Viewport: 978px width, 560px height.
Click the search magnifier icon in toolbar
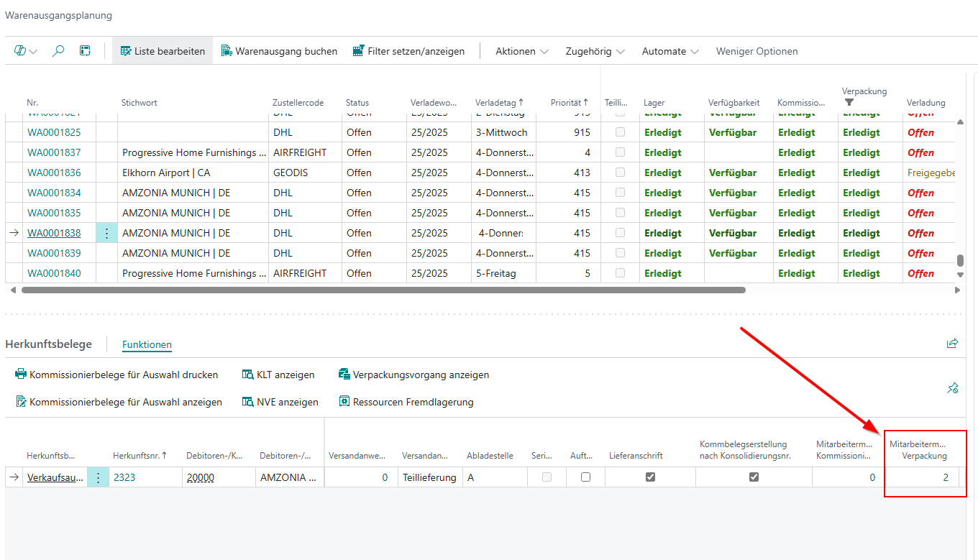pos(58,51)
